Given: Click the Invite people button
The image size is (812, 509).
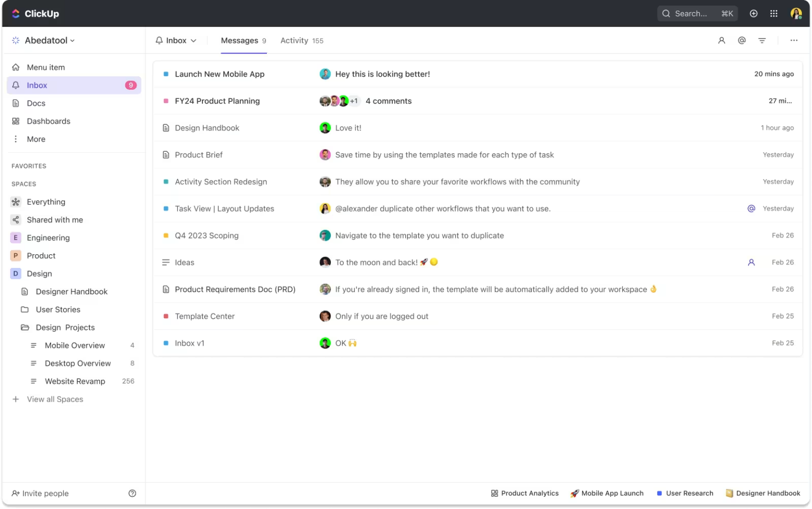Looking at the screenshot, I should point(45,493).
